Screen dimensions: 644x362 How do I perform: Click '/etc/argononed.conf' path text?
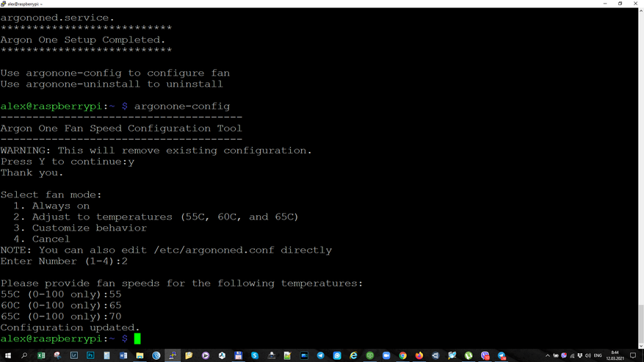tap(214, 250)
